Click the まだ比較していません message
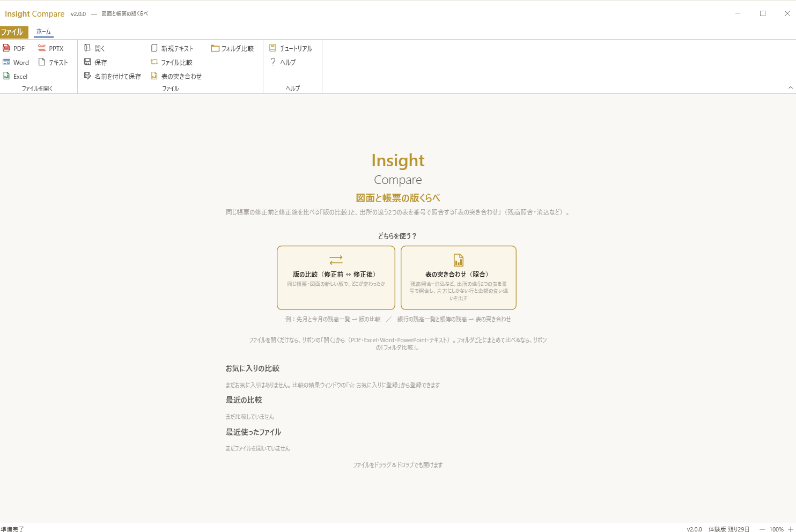 click(x=249, y=417)
